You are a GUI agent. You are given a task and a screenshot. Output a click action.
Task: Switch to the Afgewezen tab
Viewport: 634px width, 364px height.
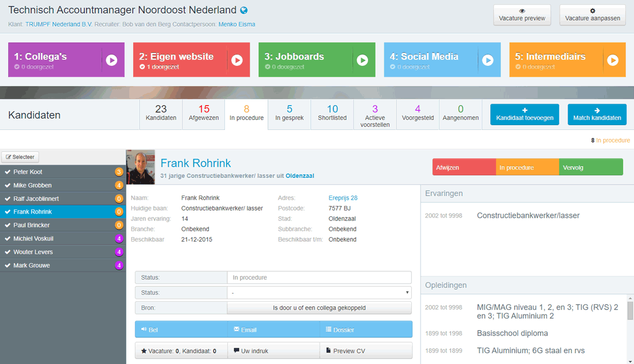coord(204,113)
